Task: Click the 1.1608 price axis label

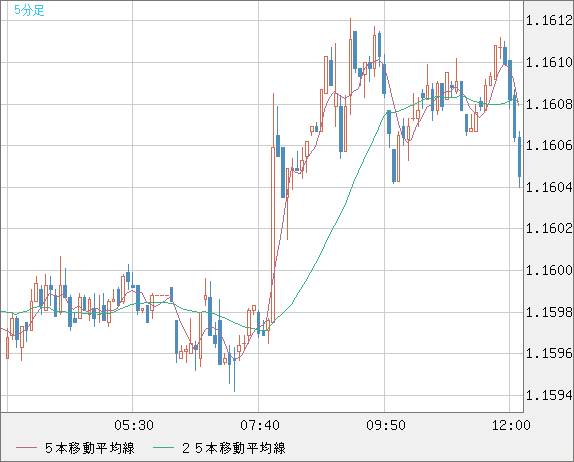Action: tap(549, 104)
